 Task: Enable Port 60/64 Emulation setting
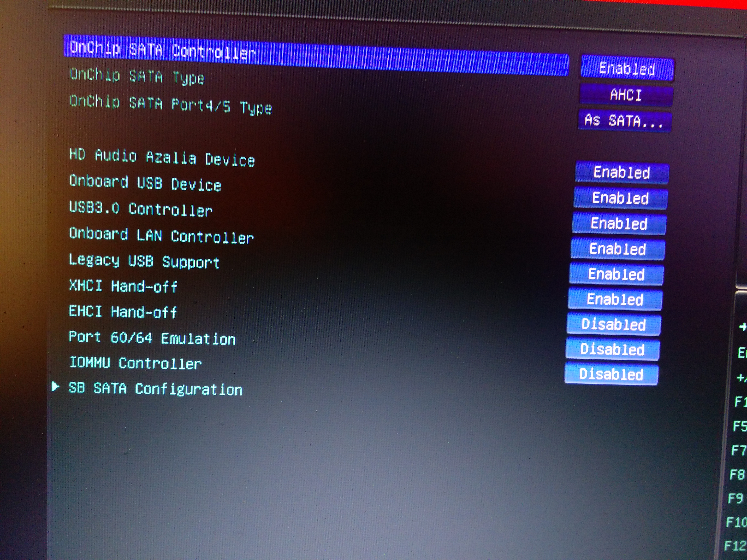point(612,349)
